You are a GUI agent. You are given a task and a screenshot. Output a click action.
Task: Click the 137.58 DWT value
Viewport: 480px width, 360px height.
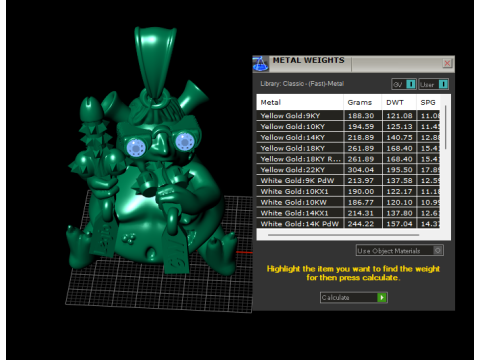[x=399, y=180]
